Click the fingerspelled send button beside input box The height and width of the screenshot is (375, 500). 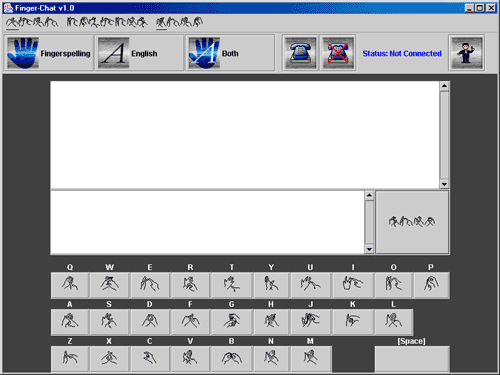pos(412,222)
